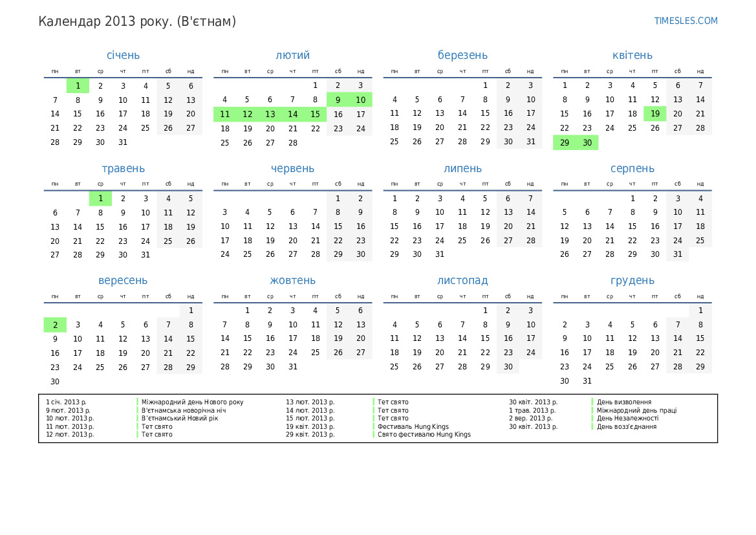
Task: Click 'нд' weekday header in квітень
Action: [x=700, y=71]
